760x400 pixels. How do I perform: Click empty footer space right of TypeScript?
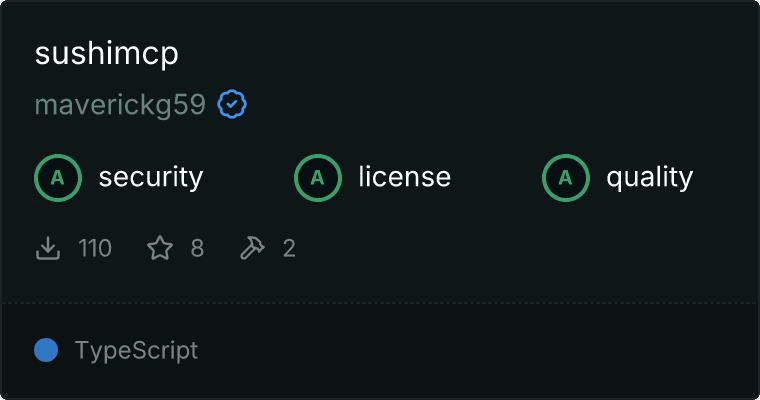[475, 351]
